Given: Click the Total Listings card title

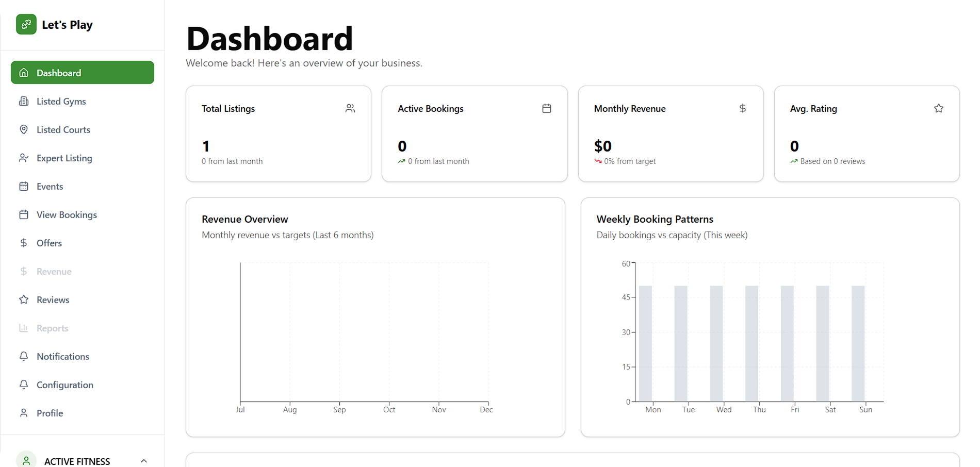Looking at the screenshot, I should [228, 109].
